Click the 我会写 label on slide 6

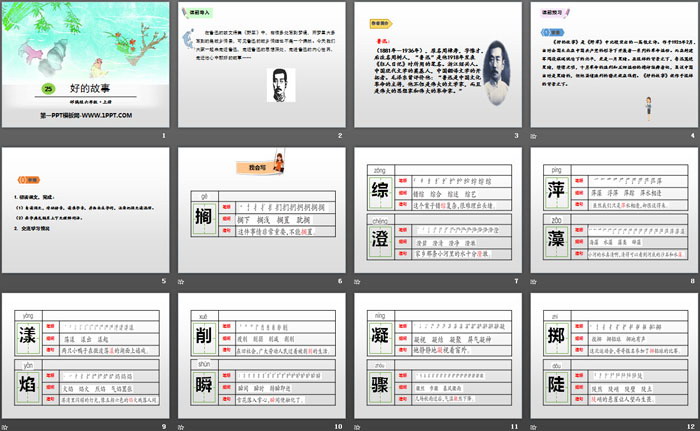click(x=249, y=167)
